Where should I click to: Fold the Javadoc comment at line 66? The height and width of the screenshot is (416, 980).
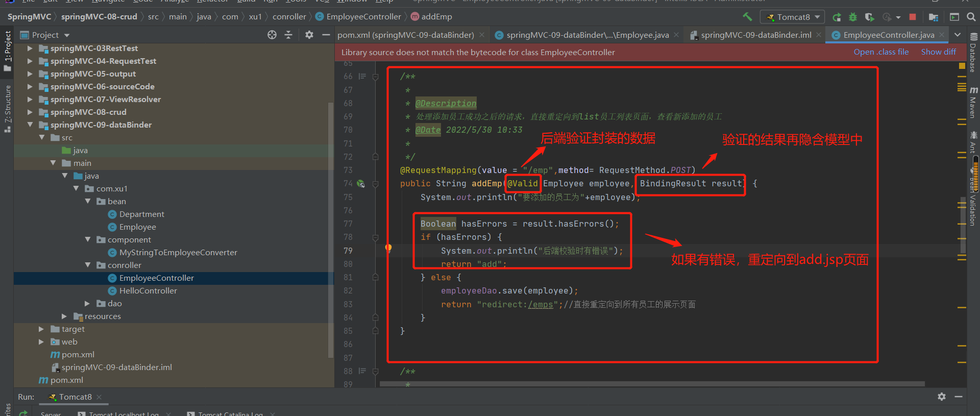tap(376, 77)
